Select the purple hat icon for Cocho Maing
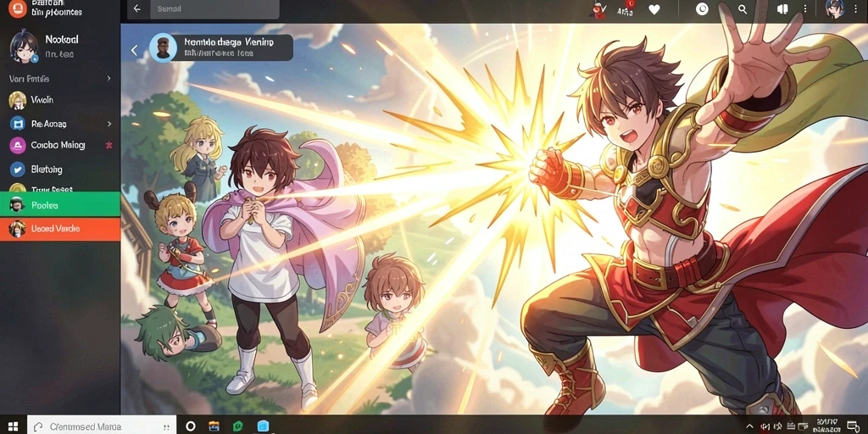Image resolution: width=868 pixels, height=434 pixels. 18,146
